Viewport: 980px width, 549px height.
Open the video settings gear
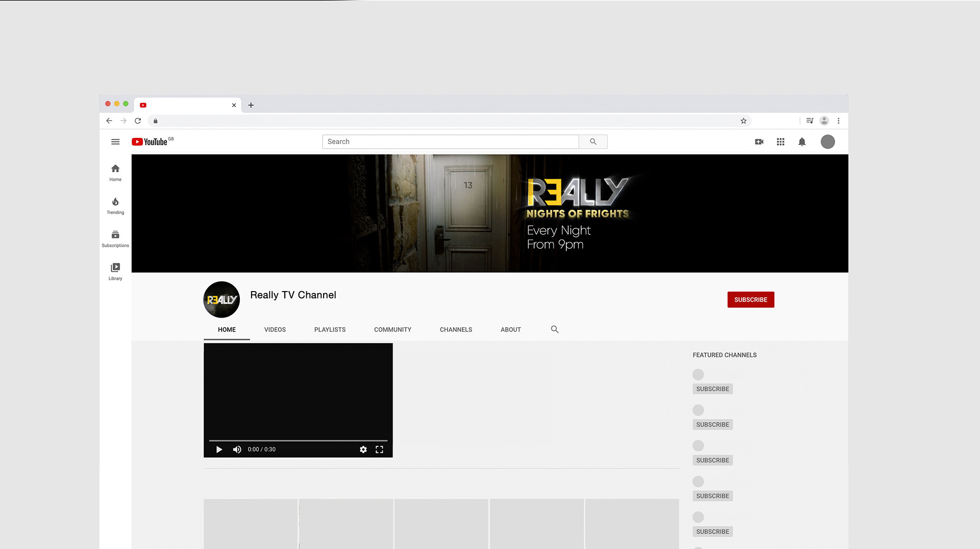coord(363,449)
